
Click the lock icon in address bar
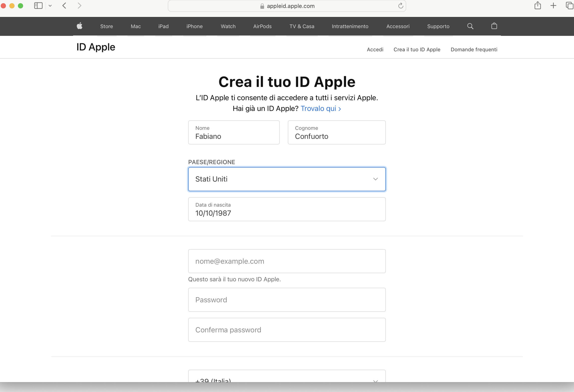[262, 6]
